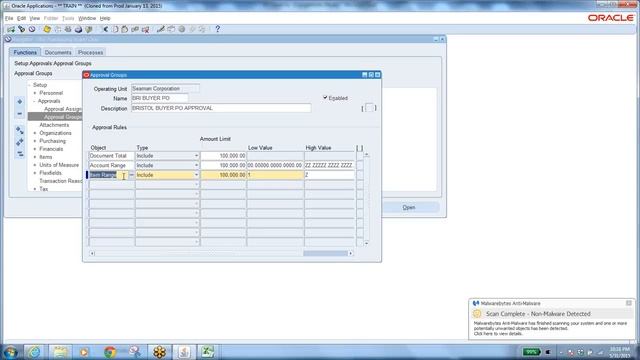Open the File Explorer taskbar icon
The height and width of the screenshot is (360, 640).
coord(60,351)
